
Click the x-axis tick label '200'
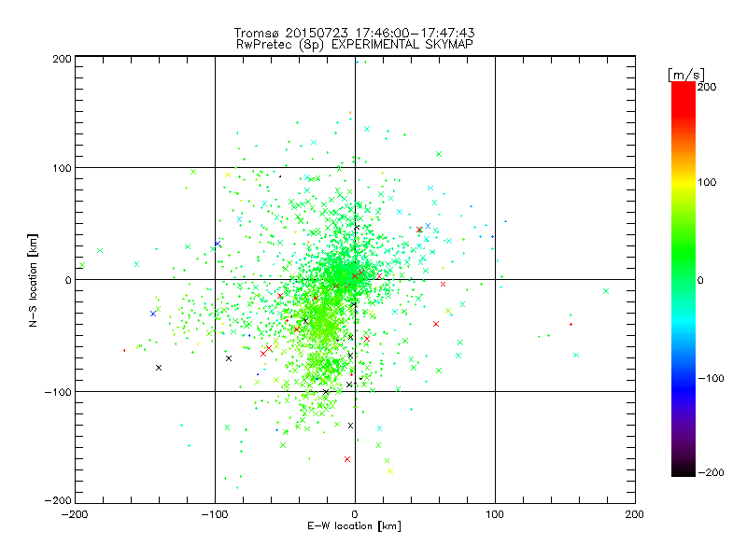coord(635,514)
